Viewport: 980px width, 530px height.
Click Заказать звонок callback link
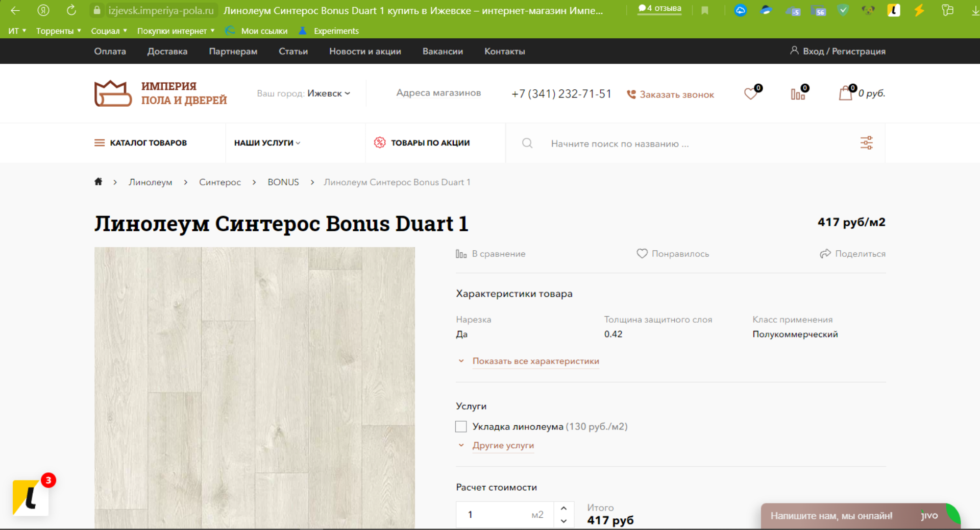tap(670, 94)
